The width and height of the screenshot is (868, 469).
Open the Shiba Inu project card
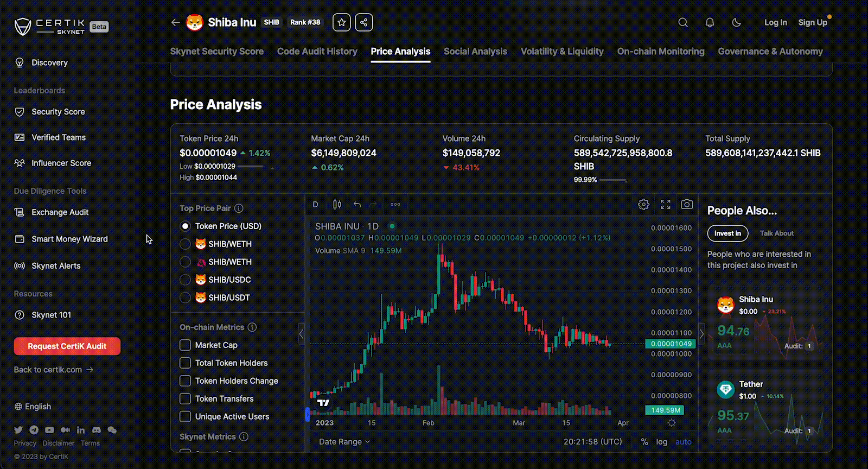(765, 322)
